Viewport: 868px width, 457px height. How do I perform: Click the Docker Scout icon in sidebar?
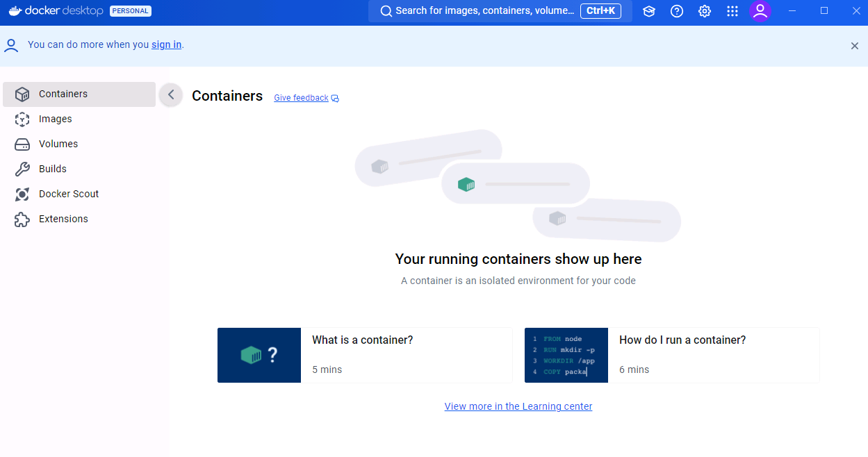coord(22,194)
